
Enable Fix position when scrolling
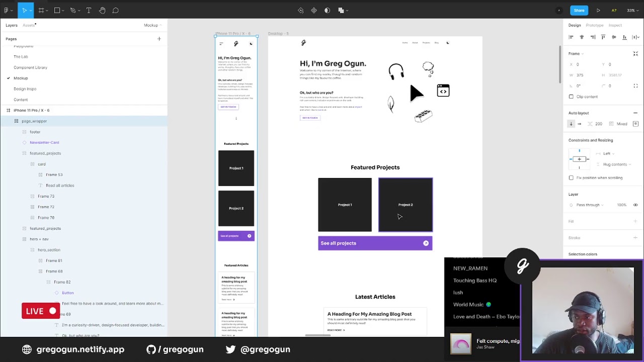pos(571,177)
